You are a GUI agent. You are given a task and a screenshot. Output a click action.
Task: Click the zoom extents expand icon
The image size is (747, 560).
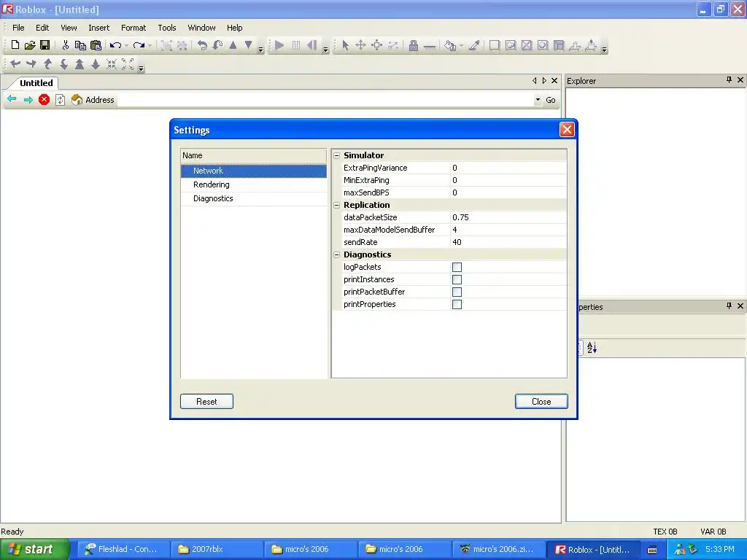click(127, 64)
